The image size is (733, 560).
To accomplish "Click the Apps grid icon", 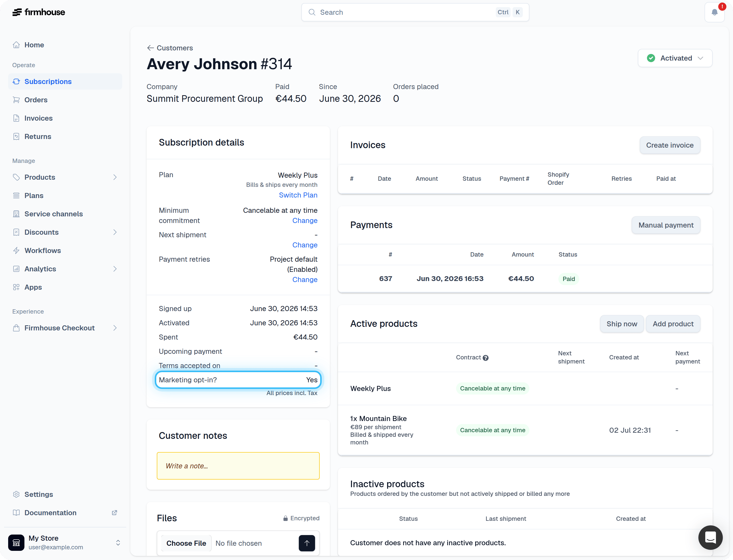I will pyautogui.click(x=16, y=287).
